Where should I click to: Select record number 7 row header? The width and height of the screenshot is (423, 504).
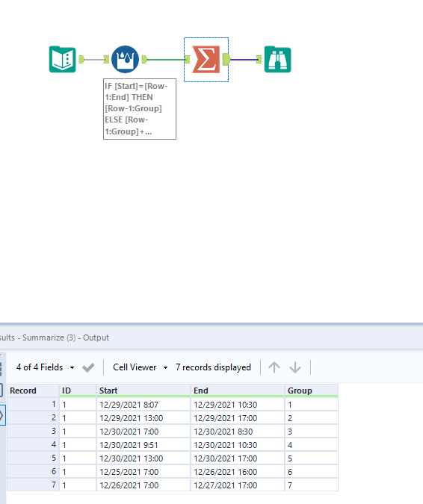[33, 485]
